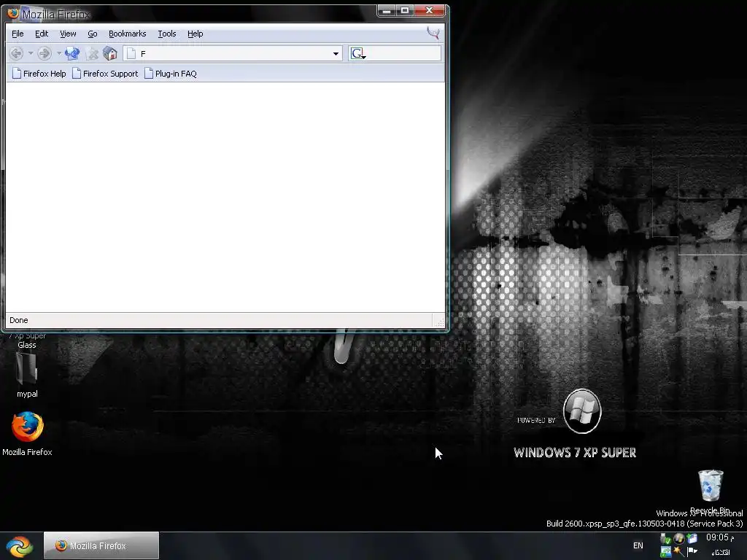Click the Done status bar text

(x=18, y=321)
